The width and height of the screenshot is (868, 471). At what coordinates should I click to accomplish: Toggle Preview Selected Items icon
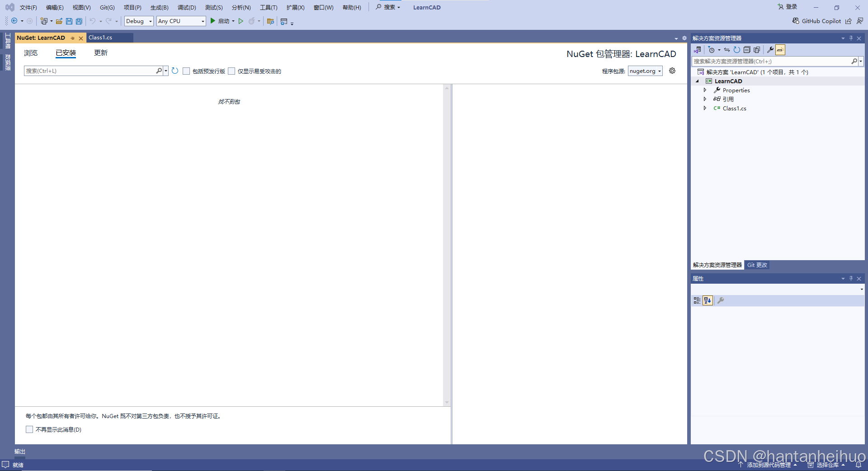click(x=780, y=50)
